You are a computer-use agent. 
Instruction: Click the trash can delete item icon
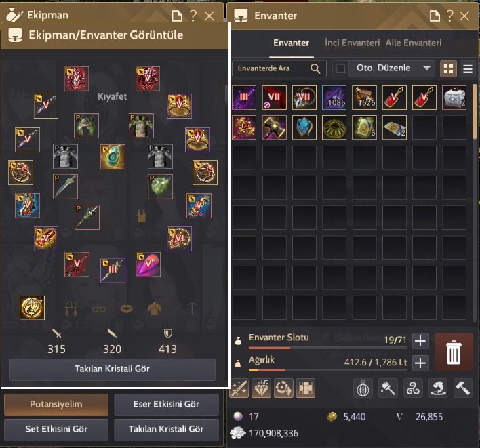(x=454, y=352)
